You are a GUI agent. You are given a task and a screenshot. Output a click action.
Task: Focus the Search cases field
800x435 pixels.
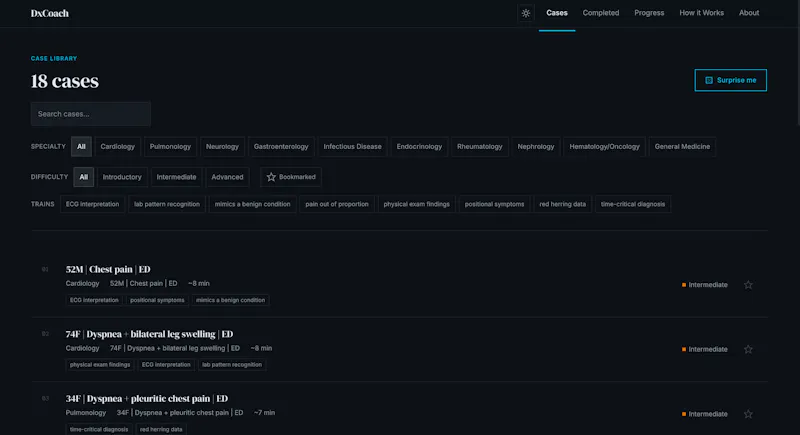[91, 114]
